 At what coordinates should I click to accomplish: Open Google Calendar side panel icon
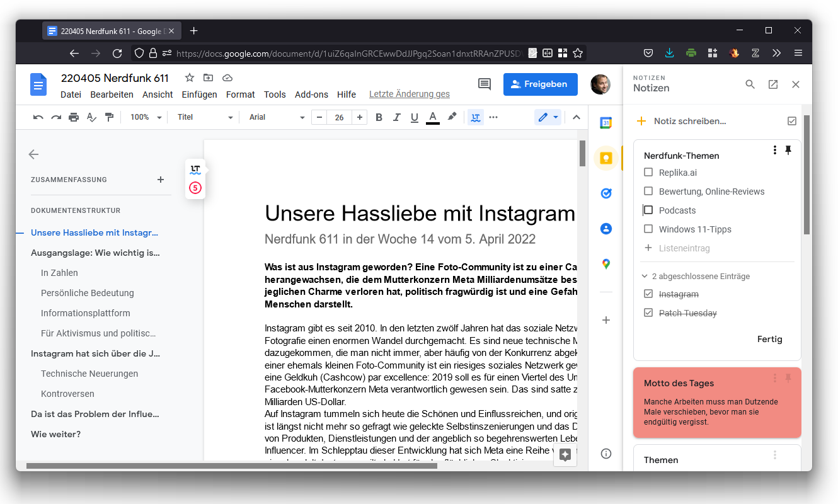[x=606, y=123]
